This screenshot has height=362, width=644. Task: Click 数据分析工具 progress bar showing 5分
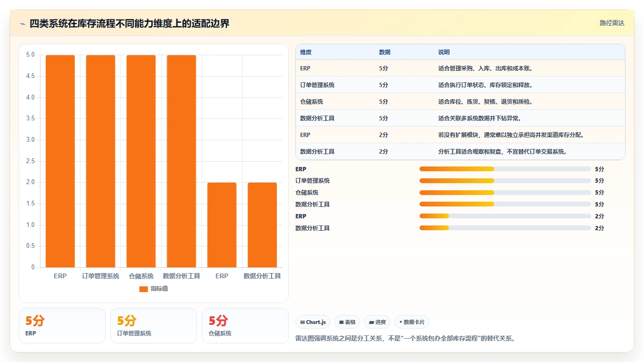point(505,205)
